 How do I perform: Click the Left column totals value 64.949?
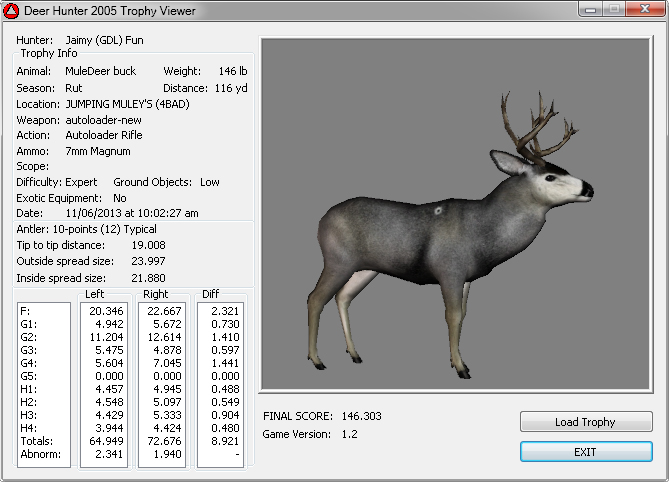pos(107,440)
